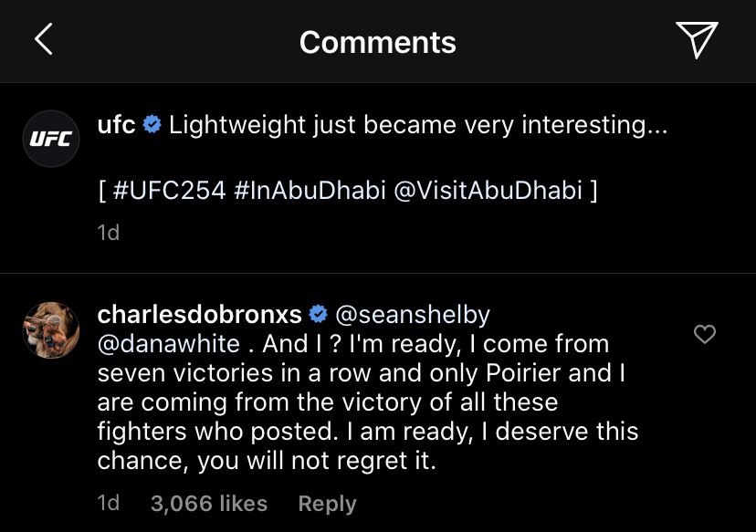
Task: Tap the 1d timestamp under the UFC caption
Action: tap(108, 233)
